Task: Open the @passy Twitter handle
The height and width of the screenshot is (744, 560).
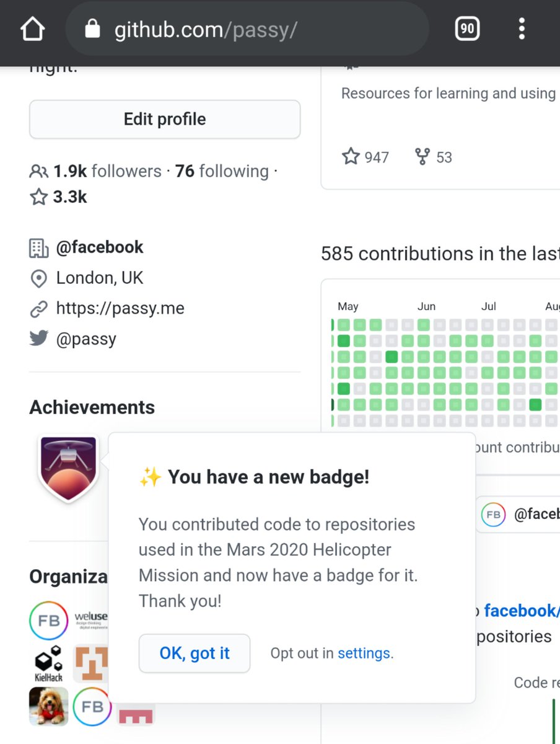Action: click(x=86, y=339)
